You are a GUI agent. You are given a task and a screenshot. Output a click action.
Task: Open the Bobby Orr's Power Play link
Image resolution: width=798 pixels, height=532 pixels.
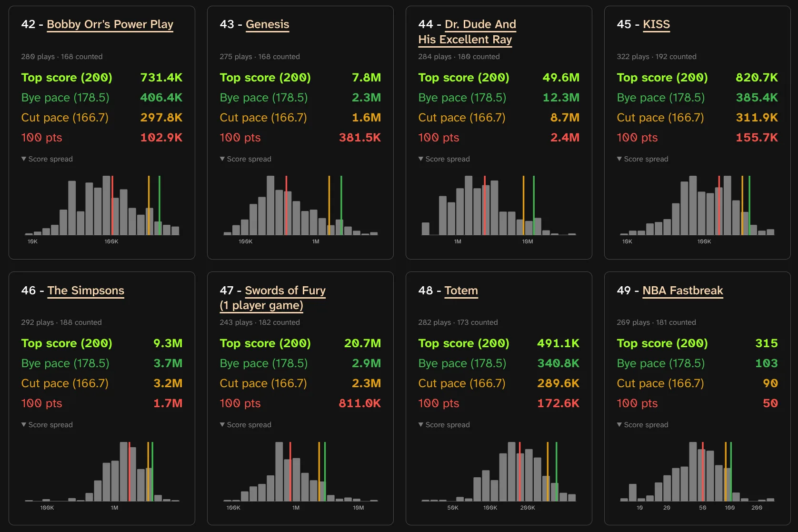(x=110, y=24)
